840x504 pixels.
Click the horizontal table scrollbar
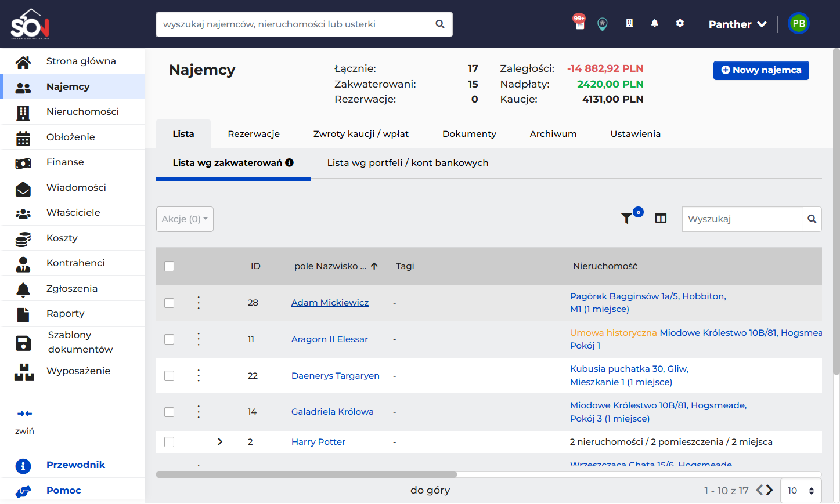(x=307, y=474)
